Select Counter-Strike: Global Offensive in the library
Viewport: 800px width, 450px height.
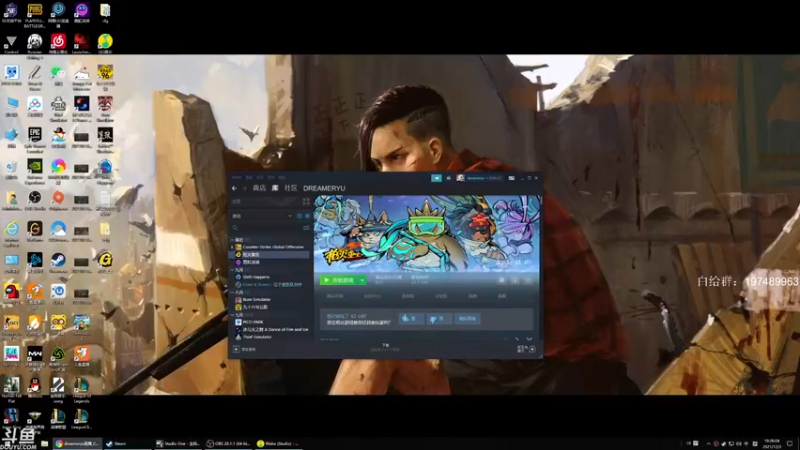tap(273, 247)
